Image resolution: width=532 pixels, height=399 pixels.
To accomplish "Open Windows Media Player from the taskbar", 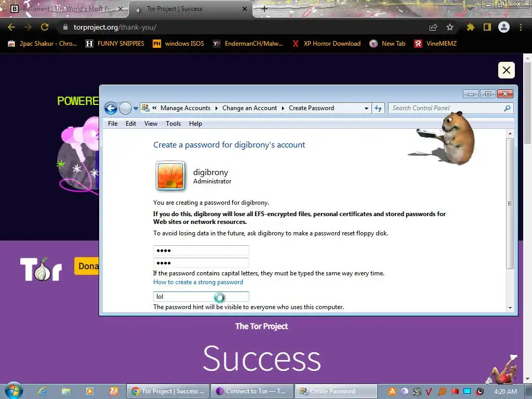I will pos(90,391).
